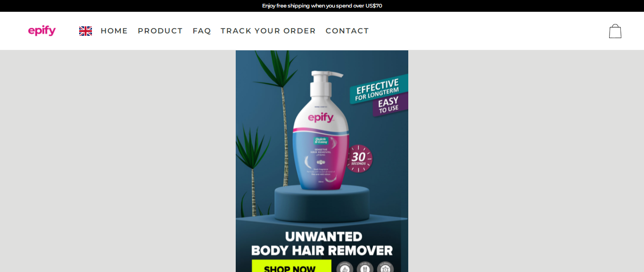The height and width of the screenshot is (272, 644).
Task: Open the Contact page
Action: tap(347, 31)
